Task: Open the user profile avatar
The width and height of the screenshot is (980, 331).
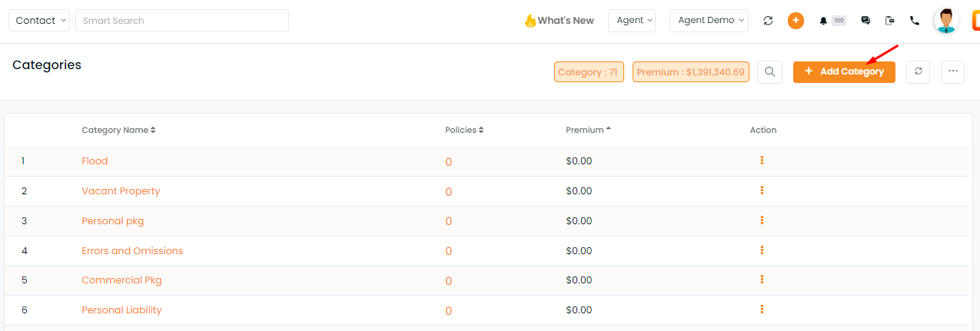Action: click(x=946, y=21)
